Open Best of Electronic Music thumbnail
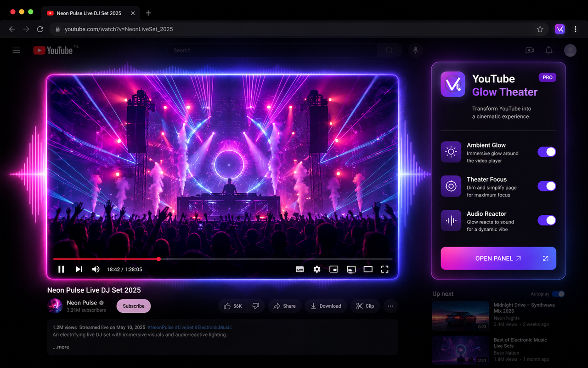Image resolution: width=588 pixels, height=368 pixels. pyautogui.click(x=461, y=350)
